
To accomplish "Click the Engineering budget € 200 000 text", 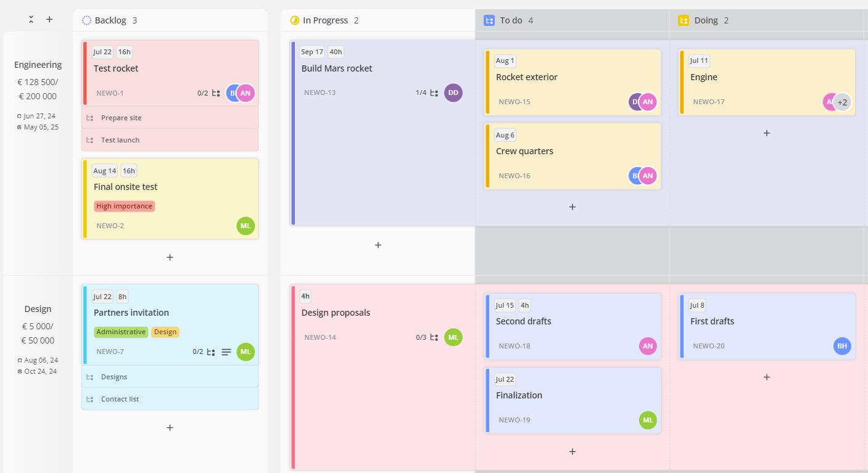I will tap(38, 96).
